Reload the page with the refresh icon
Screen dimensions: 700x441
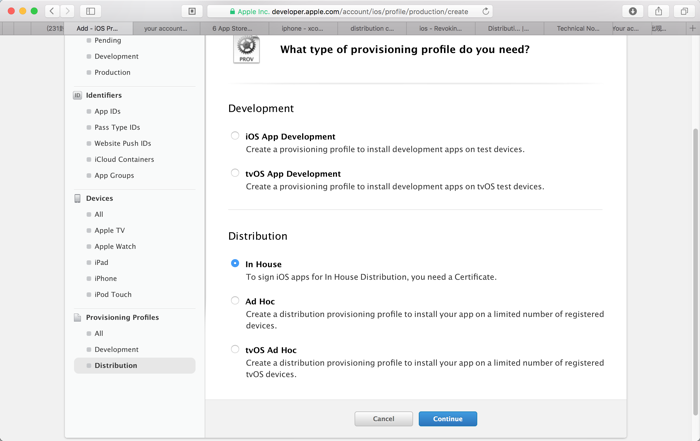[x=486, y=11]
